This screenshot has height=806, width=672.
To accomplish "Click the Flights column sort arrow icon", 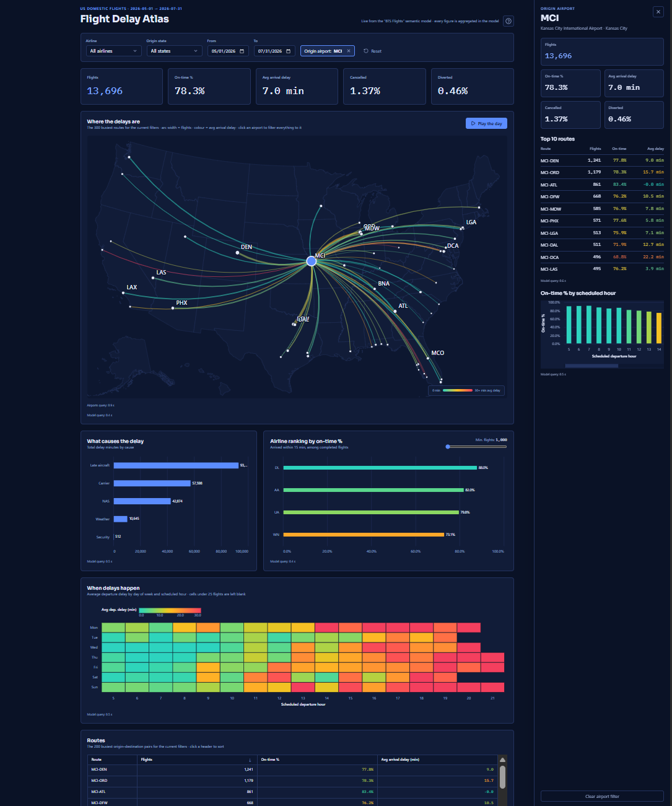I will pyautogui.click(x=250, y=760).
